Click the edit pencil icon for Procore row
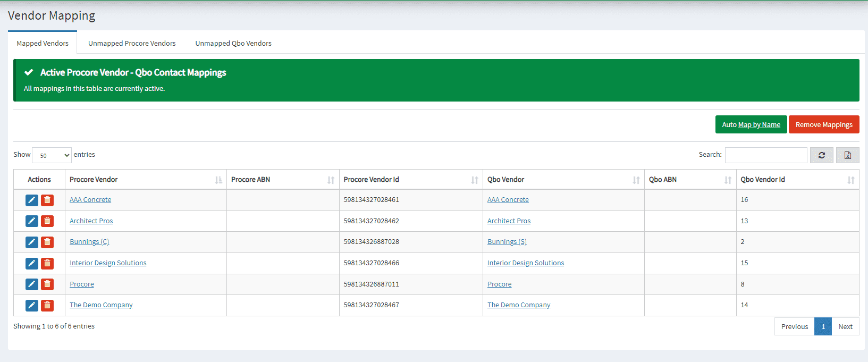The width and height of the screenshot is (868, 362). [32, 284]
